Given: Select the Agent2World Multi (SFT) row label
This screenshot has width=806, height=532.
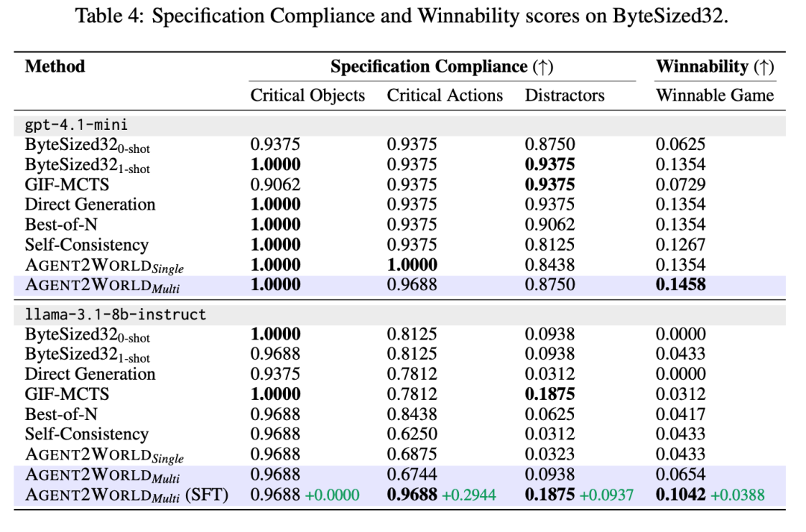Looking at the screenshot, I should (126, 494).
